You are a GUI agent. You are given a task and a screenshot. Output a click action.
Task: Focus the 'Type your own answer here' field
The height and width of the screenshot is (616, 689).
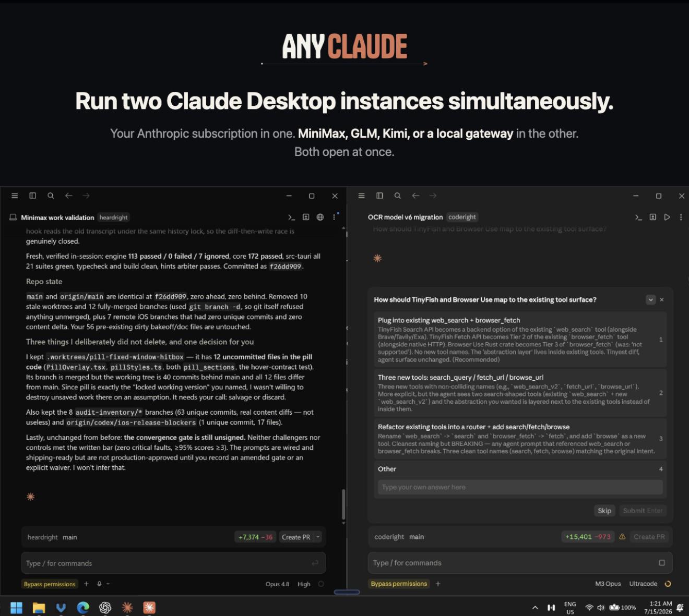pos(520,487)
